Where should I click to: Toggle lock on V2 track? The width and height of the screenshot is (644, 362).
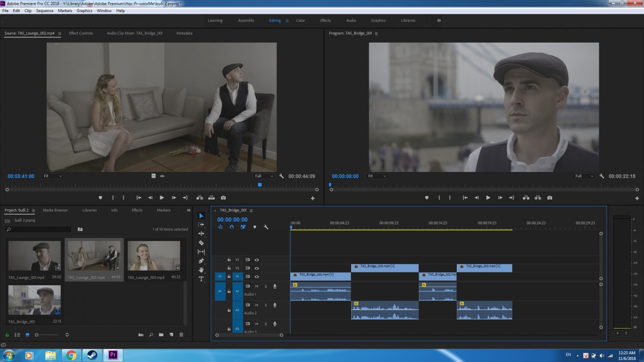229,268
